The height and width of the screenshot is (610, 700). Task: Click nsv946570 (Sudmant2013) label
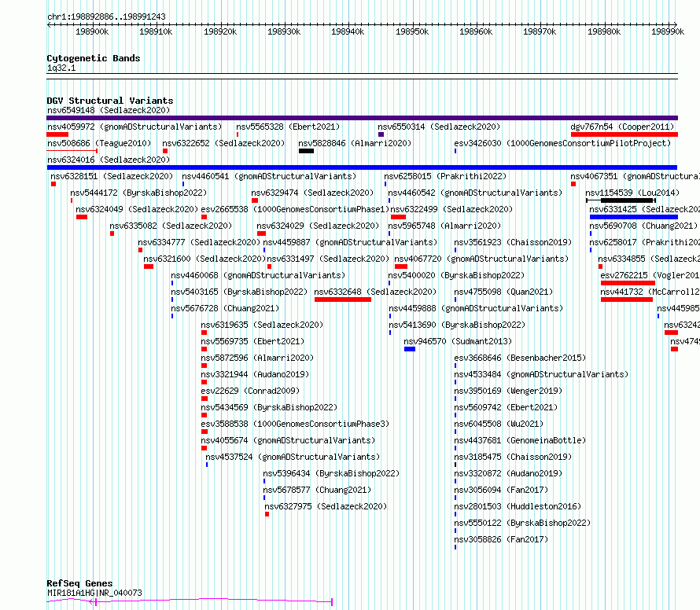point(458,341)
